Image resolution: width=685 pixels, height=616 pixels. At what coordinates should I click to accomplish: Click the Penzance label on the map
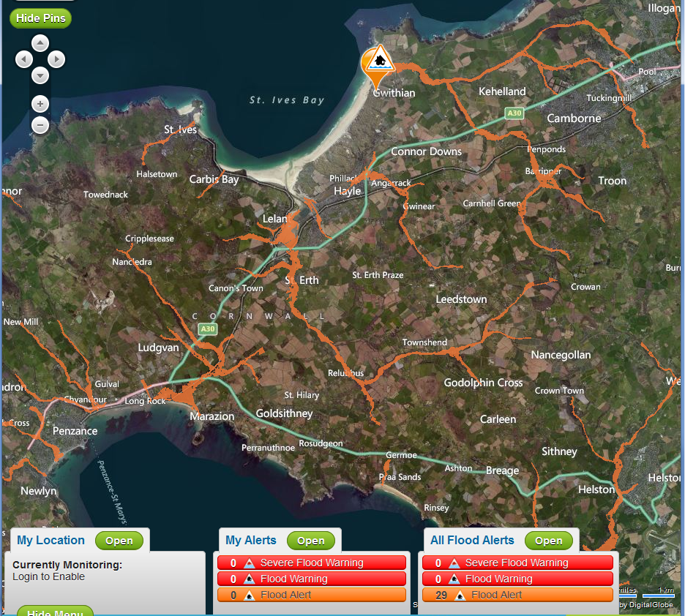coord(75,431)
